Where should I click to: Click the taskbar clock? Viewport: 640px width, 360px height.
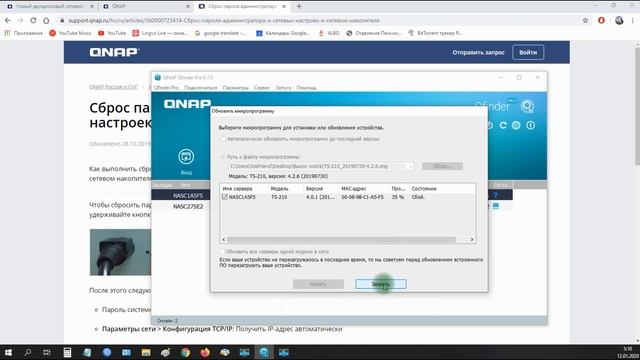point(628,352)
